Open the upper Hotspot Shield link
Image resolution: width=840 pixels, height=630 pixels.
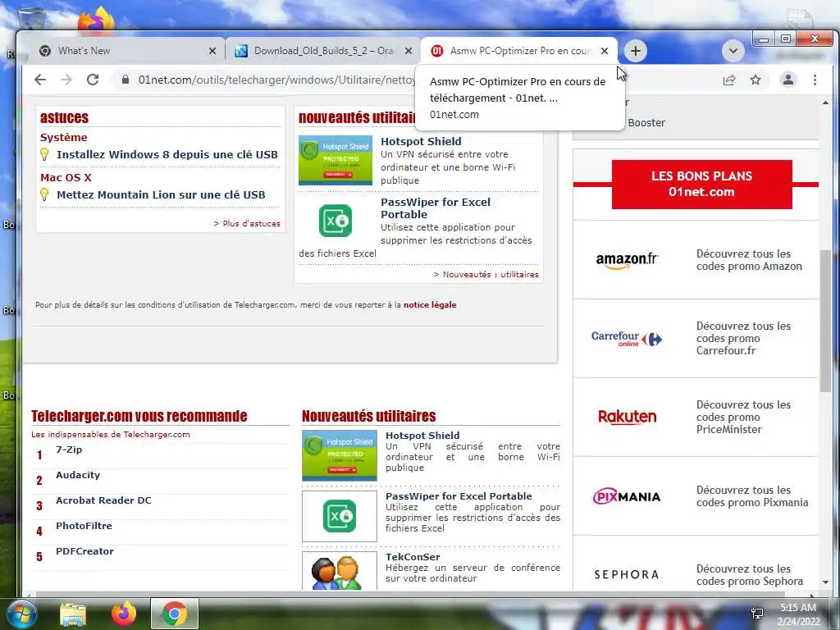pyautogui.click(x=421, y=141)
